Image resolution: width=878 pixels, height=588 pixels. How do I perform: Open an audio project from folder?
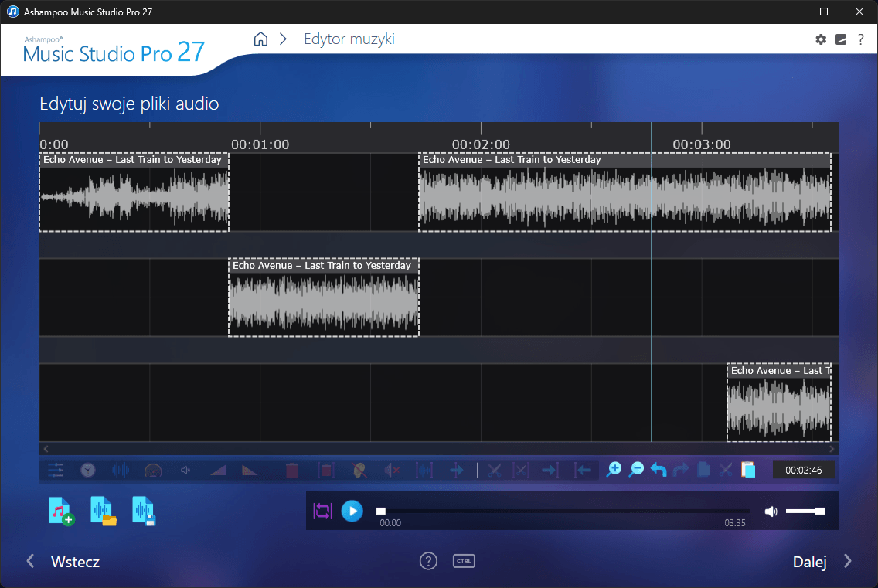pyautogui.click(x=103, y=512)
